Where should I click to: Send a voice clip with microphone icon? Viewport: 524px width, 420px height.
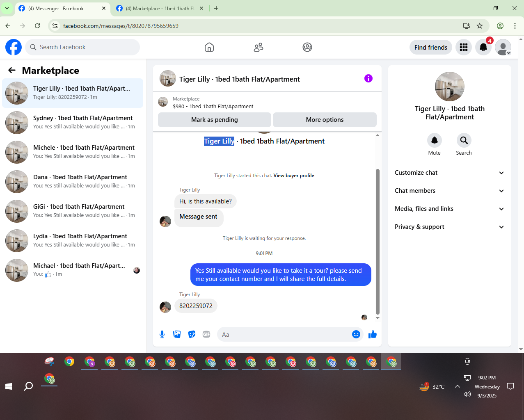click(162, 334)
